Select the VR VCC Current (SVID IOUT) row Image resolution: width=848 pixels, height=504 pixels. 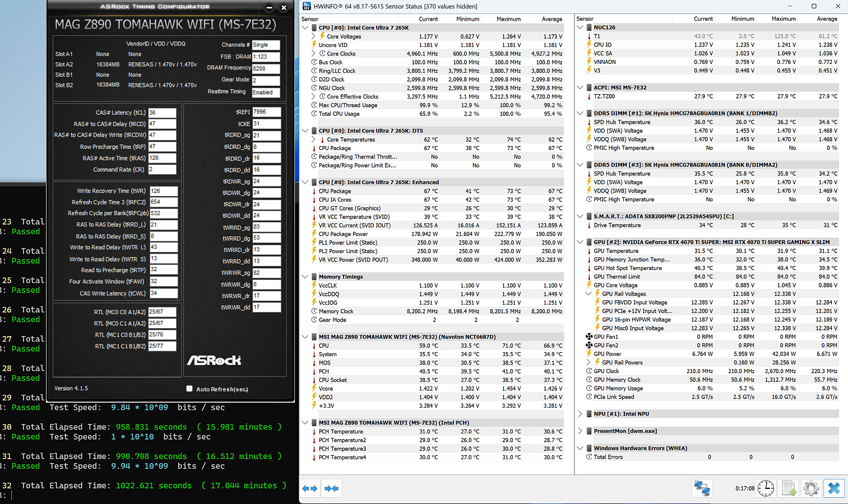point(437,226)
